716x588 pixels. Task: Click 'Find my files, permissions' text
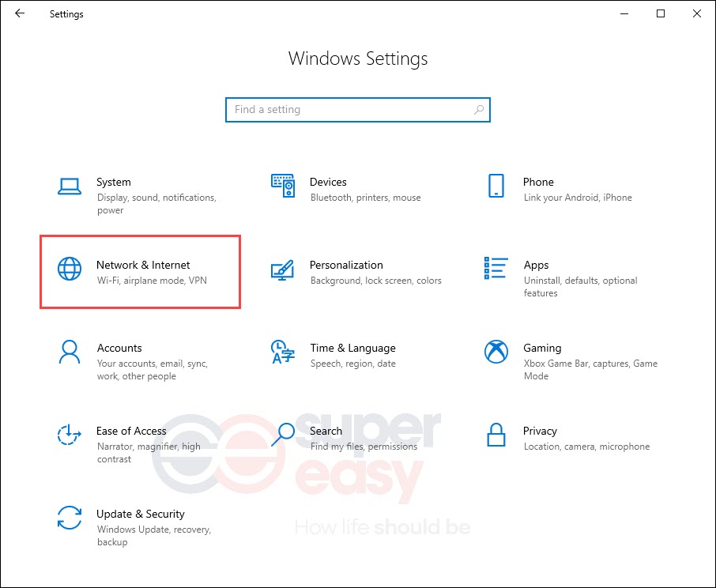pos(364,447)
